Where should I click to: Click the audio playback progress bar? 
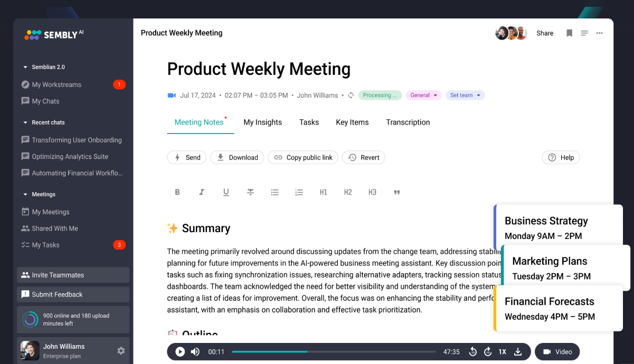tap(334, 352)
